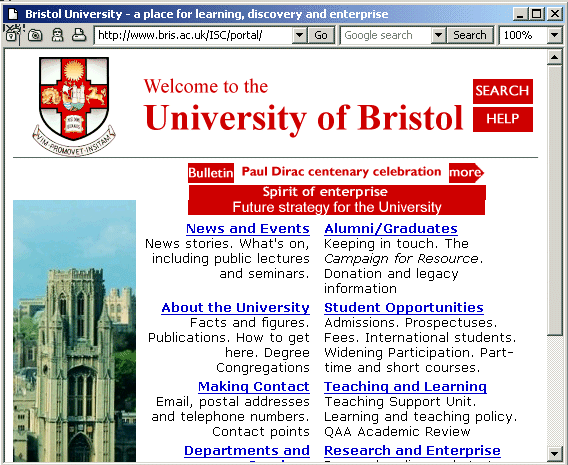
Task: Click the Wills Memorial Building photo
Action: pos(75,331)
